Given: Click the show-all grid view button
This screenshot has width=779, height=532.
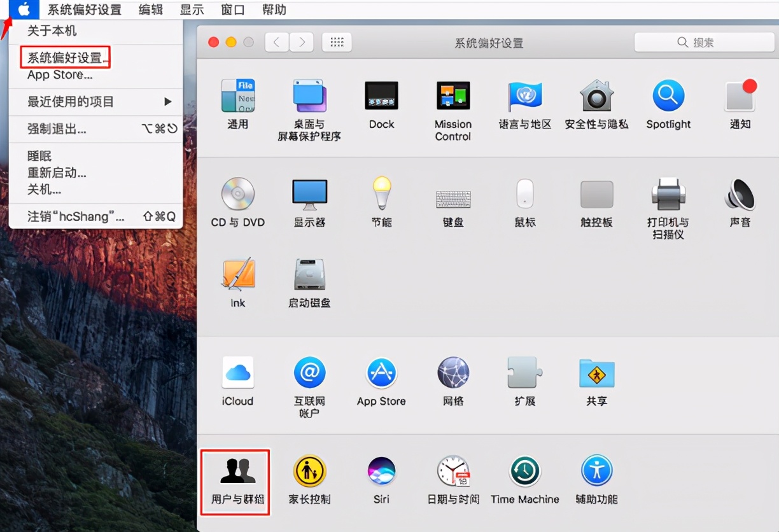Looking at the screenshot, I should [336, 42].
